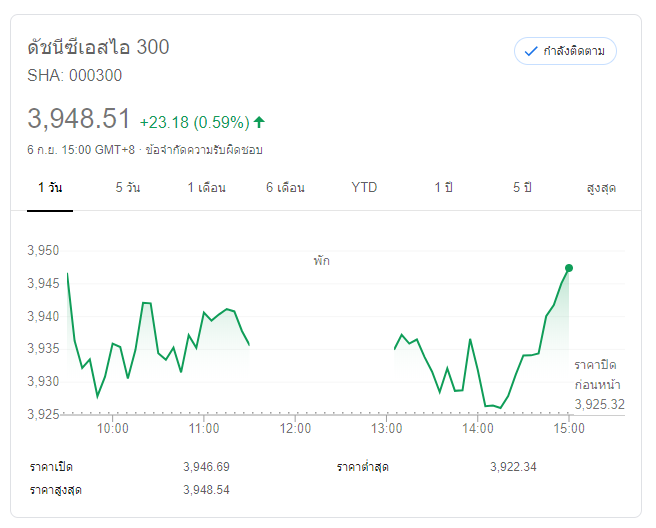Viewport: 656px width, 528px height.
Task: Click the พัก break label on chart
Action: point(321,261)
